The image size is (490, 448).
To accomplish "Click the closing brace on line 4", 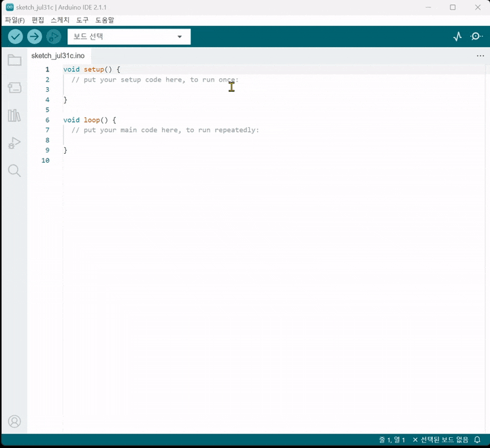I will click(x=65, y=100).
